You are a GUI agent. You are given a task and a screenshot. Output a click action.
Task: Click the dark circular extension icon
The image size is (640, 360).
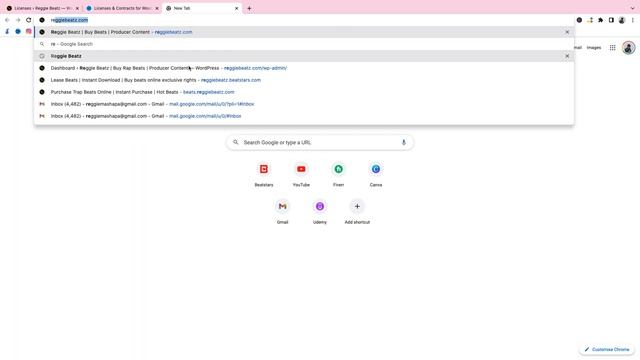click(x=579, y=20)
